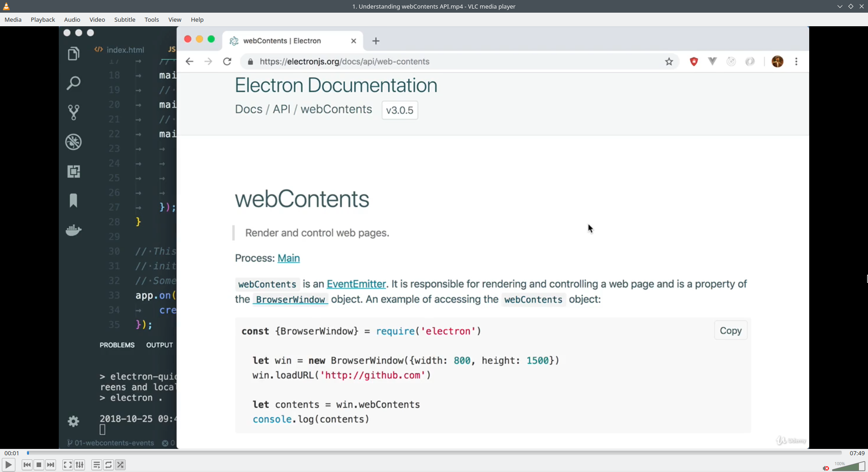Image resolution: width=868 pixels, height=472 pixels.
Task: Open the Video menu
Action: pos(97,19)
